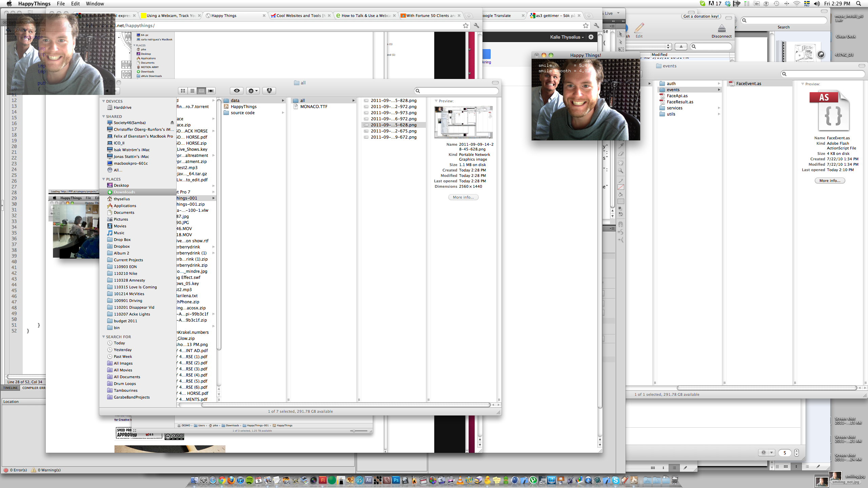
Task: Select file 2011-09-...9-973.png
Action: click(393, 113)
